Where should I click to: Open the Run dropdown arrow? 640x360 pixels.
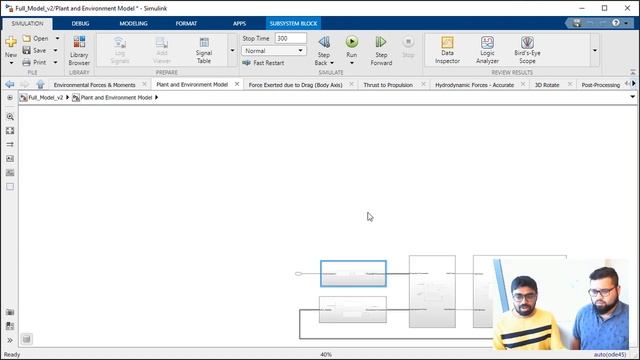(x=352, y=63)
